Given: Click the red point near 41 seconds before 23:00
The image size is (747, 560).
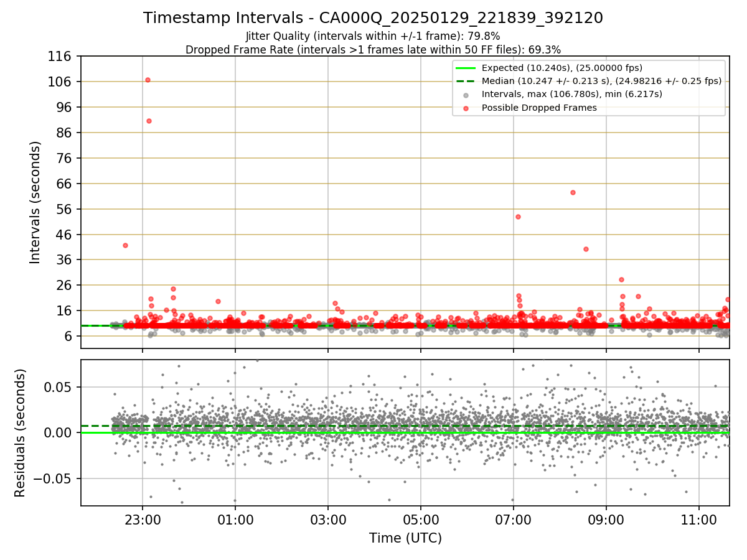Looking at the screenshot, I should (125, 245).
